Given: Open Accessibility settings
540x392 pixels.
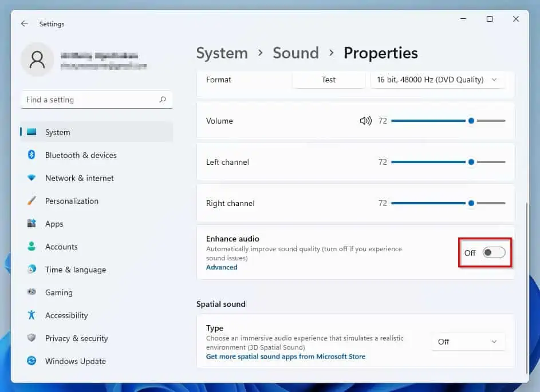Looking at the screenshot, I should pyautogui.click(x=96, y=315).
